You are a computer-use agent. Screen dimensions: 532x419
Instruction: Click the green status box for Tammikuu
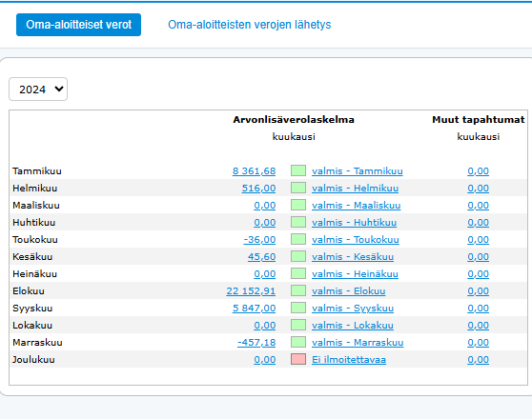298,170
